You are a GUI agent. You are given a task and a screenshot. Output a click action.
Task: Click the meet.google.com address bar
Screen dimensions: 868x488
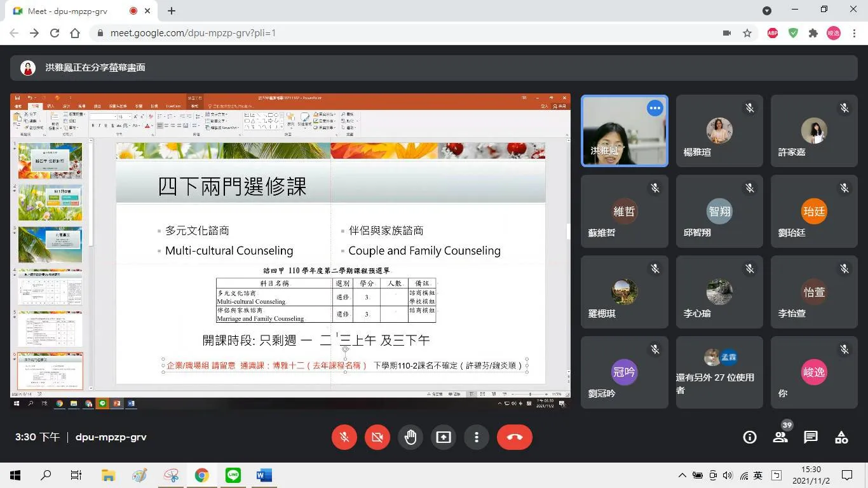pyautogui.click(x=407, y=33)
